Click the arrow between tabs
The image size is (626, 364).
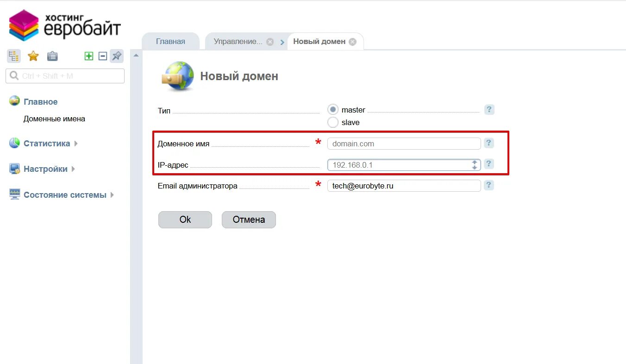(282, 42)
